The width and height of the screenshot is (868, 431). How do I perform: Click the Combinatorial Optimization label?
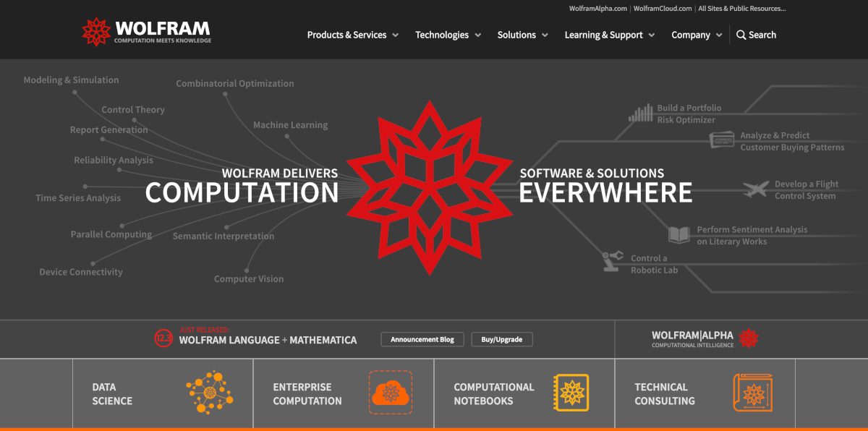(x=235, y=84)
